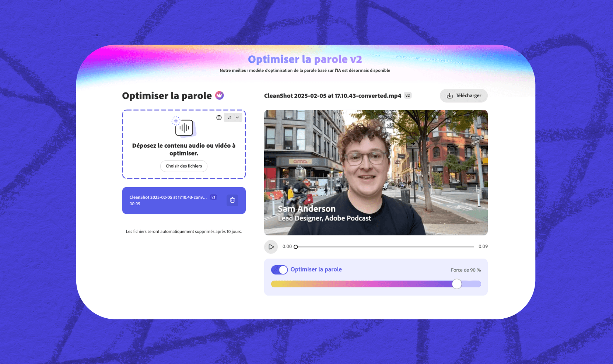Click the info icon in the upload box
Image resolution: width=613 pixels, height=364 pixels.
[219, 118]
